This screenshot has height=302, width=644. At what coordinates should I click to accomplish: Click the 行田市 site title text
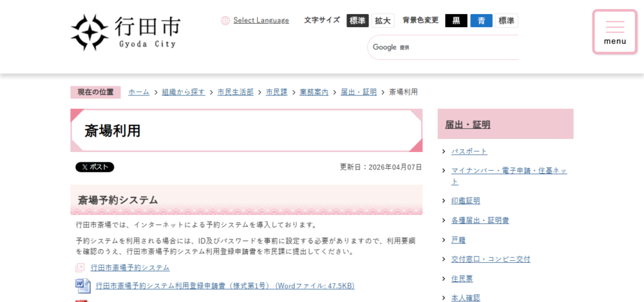click(x=147, y=26)
